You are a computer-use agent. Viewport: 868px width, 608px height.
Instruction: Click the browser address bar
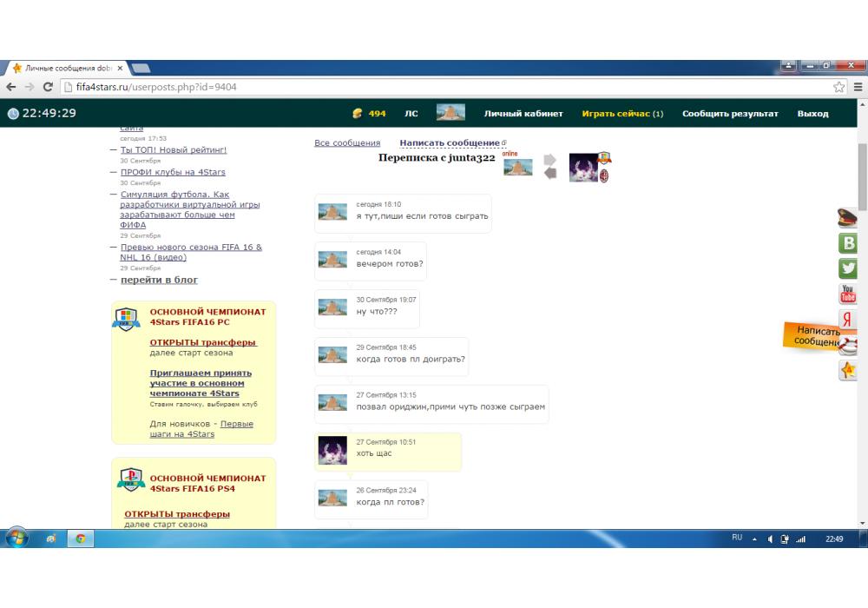[x=434, y=87]
